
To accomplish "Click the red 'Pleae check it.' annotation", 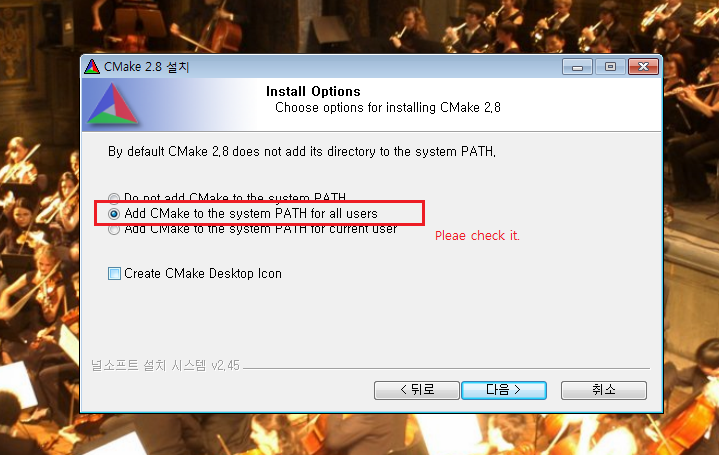I will pos(477,236).
